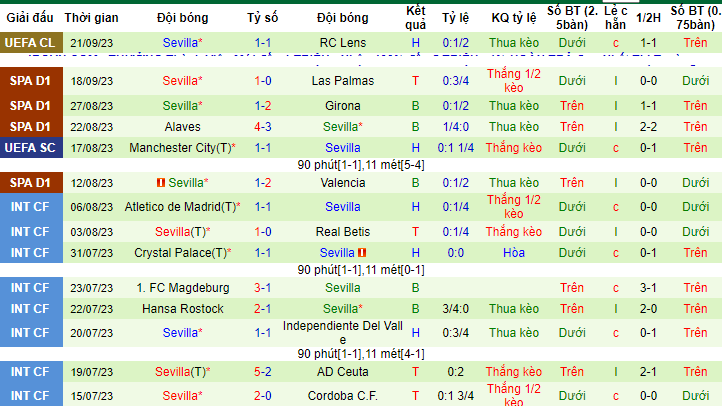Open the Sevilla link in the RC Lens row
Image resolution: width=722 pixels, height=406 pixels.
[180, 43]
